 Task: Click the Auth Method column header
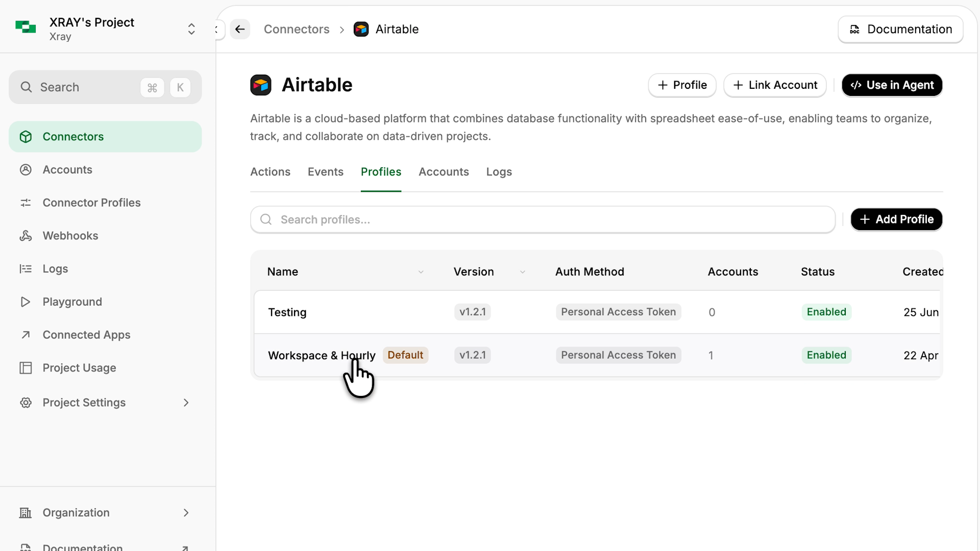[x=590, y=272]
